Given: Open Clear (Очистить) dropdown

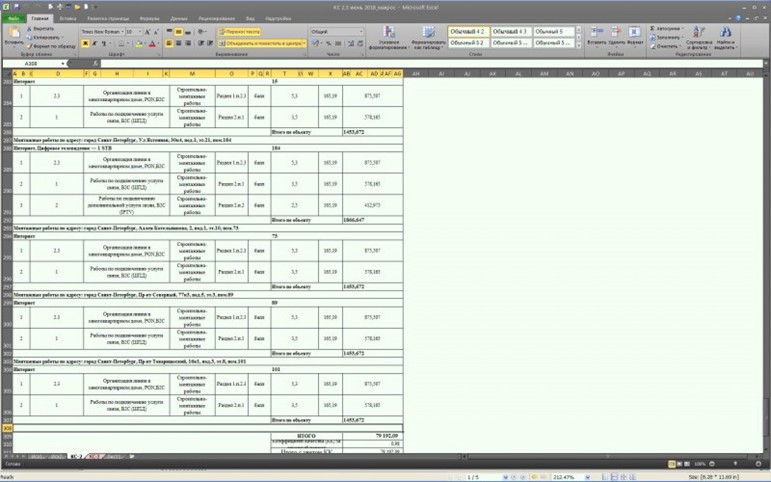Looking at the screenshot, I should point(665,46).
